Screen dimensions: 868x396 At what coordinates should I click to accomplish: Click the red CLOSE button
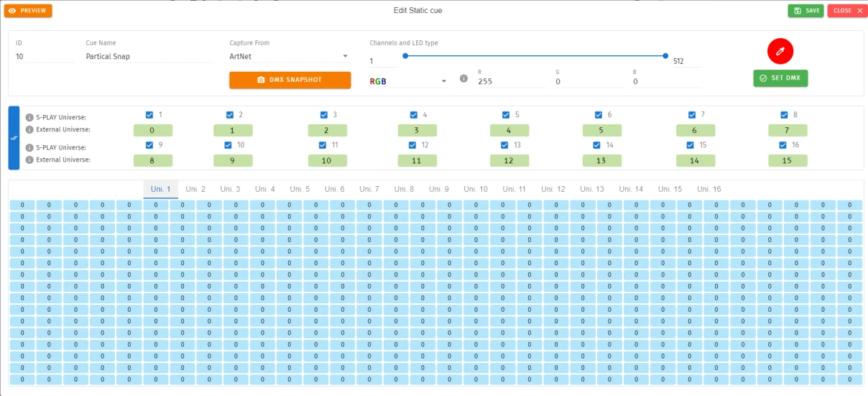pos(847,11)
